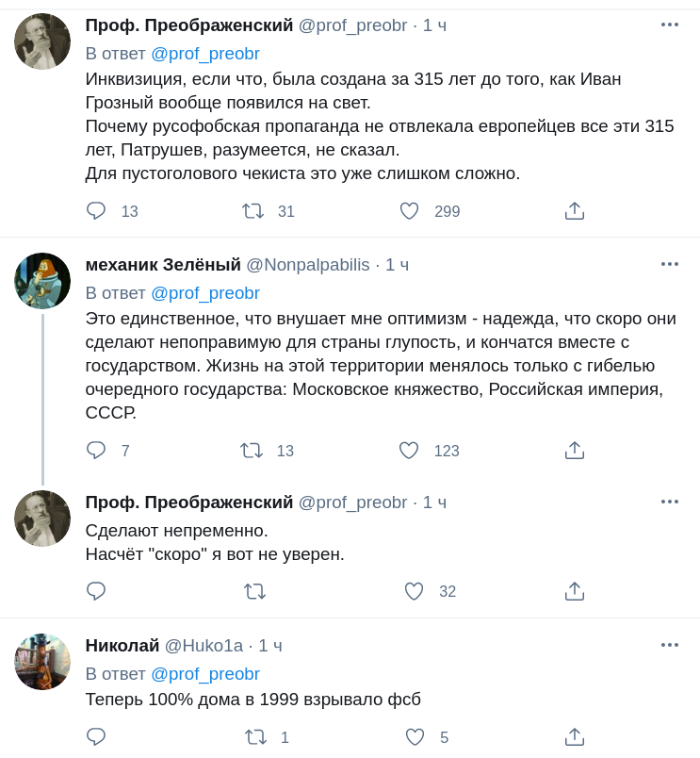Retweet the Inquisition tweet with 31 retweets
This screenshot has width=700, height=758.
[252, 211]
